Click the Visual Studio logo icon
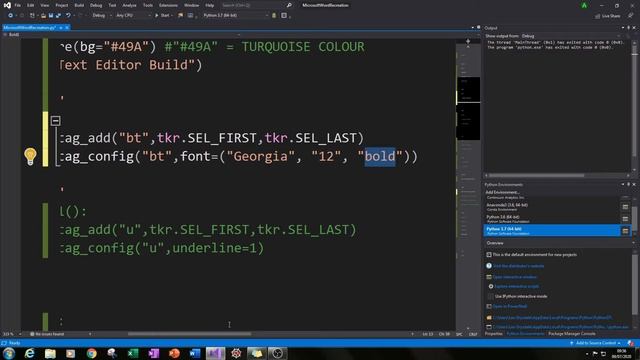The width and height of the screenshot is (640, 360). pyautogui.click(x=7, y=5)
